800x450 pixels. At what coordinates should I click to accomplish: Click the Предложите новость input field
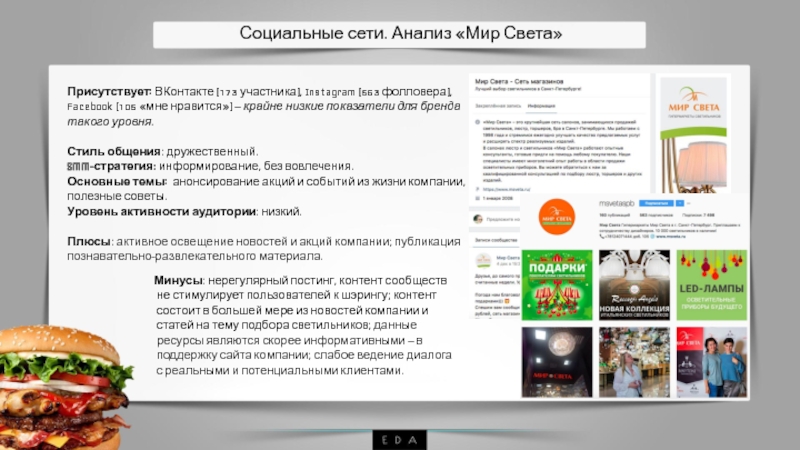pos(502,219)
